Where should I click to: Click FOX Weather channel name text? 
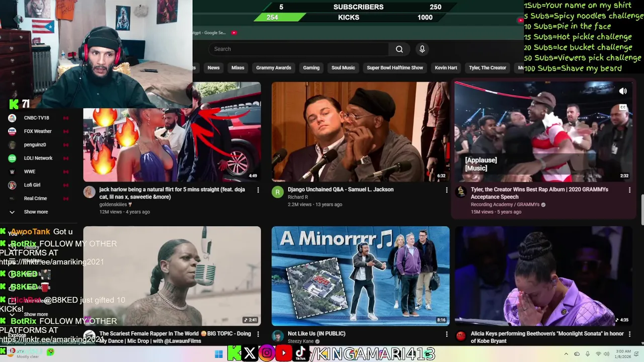tap(38, 131)
